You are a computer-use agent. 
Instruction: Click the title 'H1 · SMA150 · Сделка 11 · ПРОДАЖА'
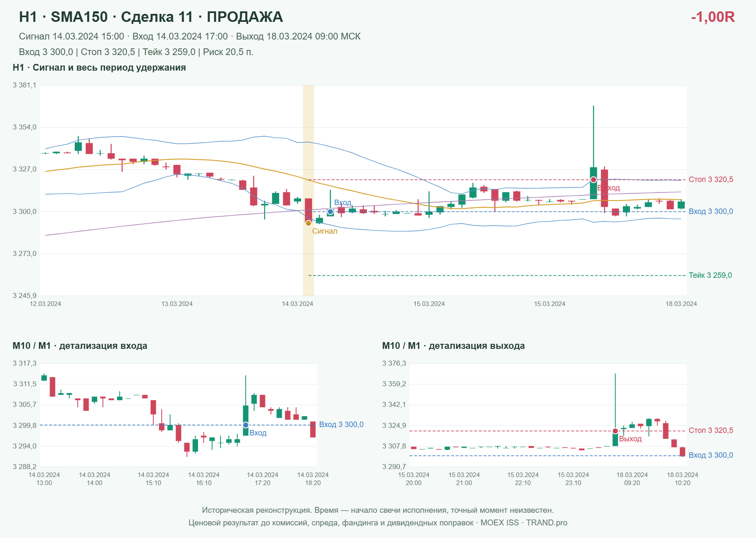pyautogui.click(x=151, y=17)
